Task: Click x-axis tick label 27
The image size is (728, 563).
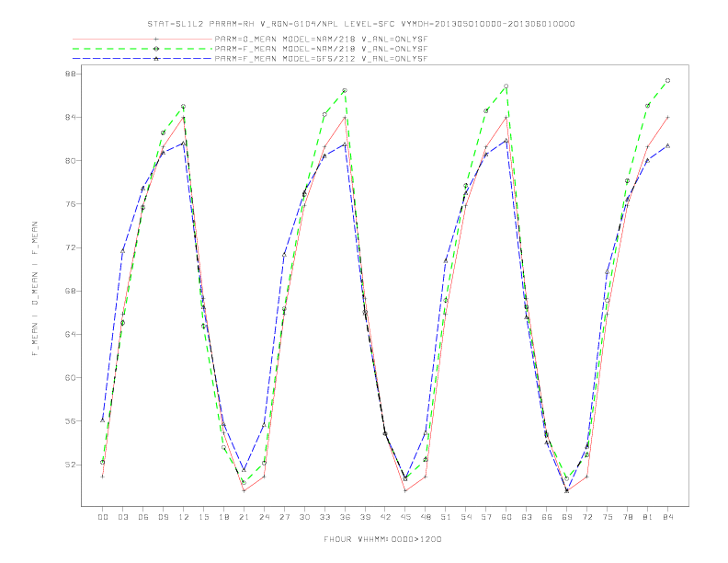Action: click(284, 517)
